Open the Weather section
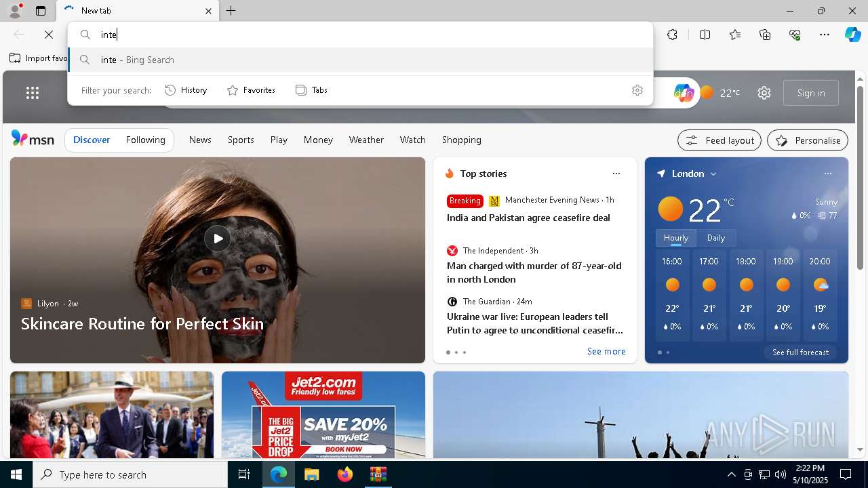This screenshot has height=488, width=868. pos(366,140)
